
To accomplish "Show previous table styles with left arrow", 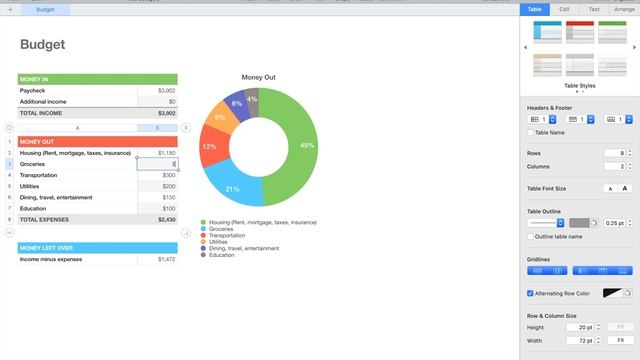I will [x=525, y=47].
